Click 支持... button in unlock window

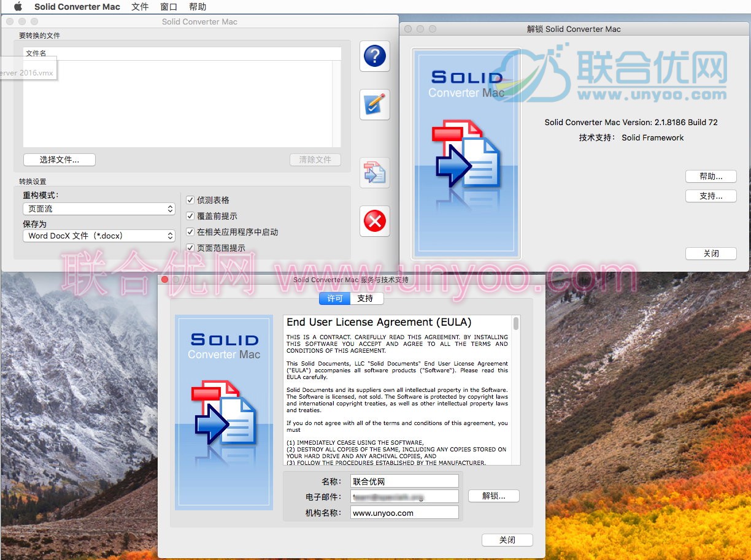711,196
